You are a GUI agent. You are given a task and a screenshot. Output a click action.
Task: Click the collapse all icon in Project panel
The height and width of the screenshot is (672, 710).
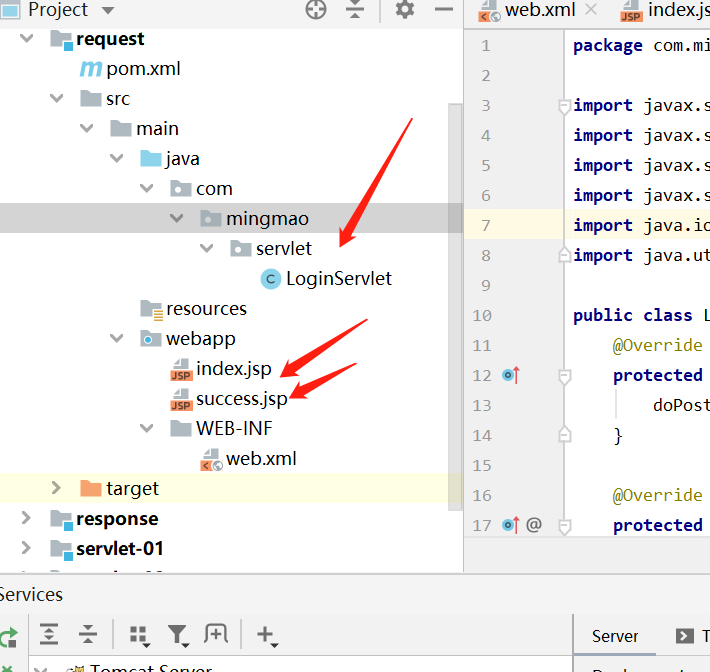click(355, 9)
